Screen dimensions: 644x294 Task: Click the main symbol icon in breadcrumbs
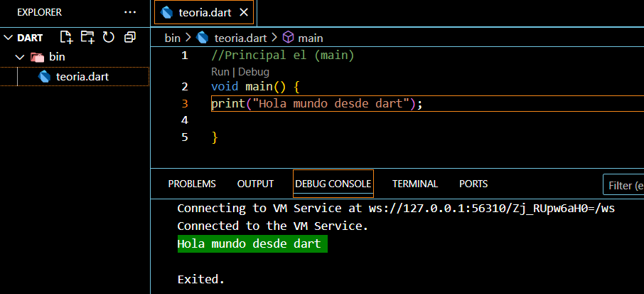click(289, 38)
